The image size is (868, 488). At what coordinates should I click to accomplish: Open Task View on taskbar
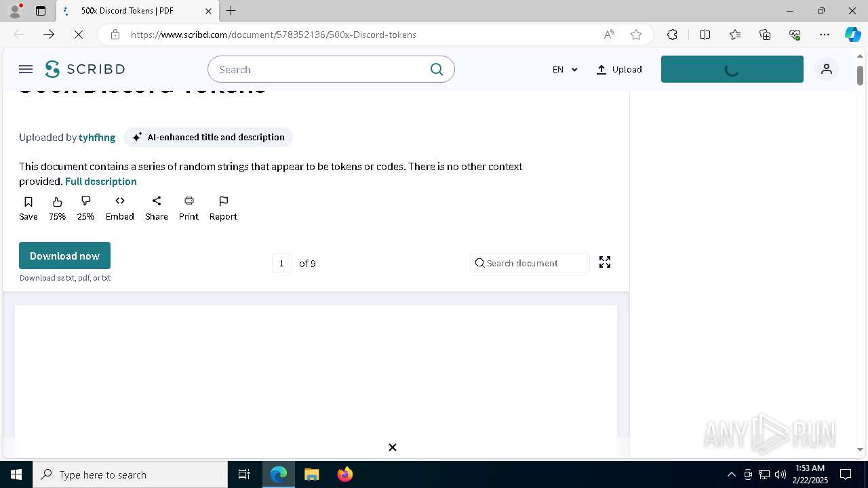(244, 474)
